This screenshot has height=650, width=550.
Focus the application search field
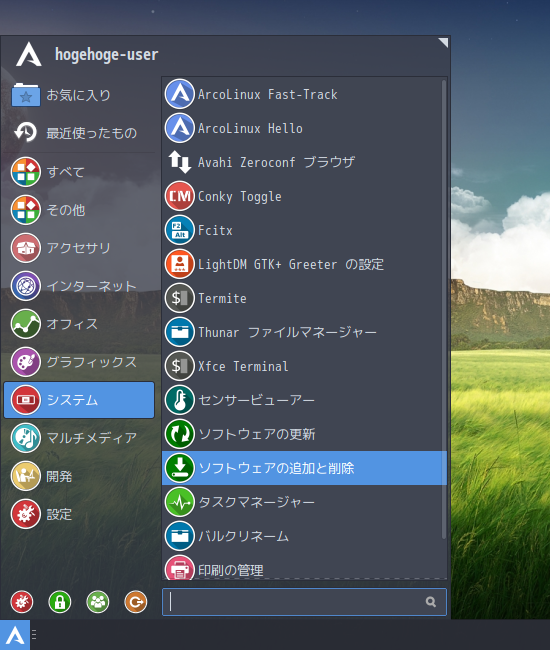pos(304,601)
